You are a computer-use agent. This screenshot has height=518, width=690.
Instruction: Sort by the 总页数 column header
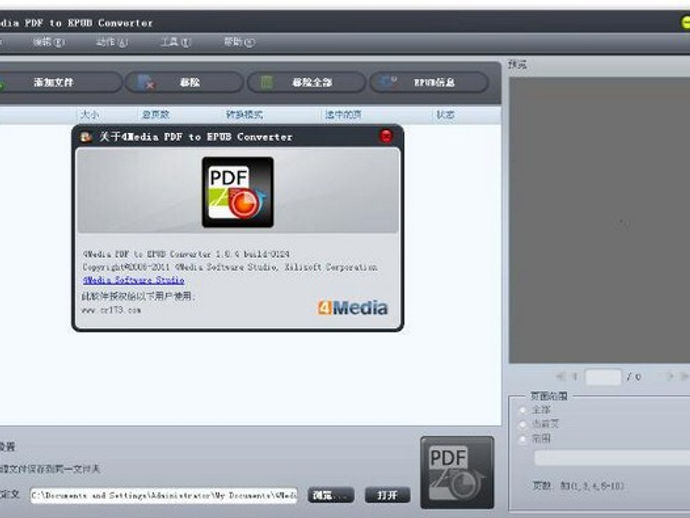(155, 115)
